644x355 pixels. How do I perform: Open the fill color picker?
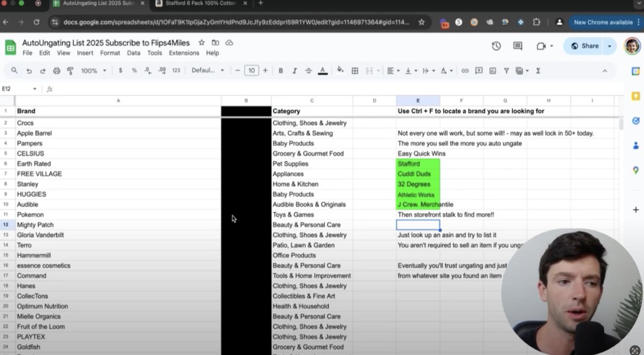[340, 70]
